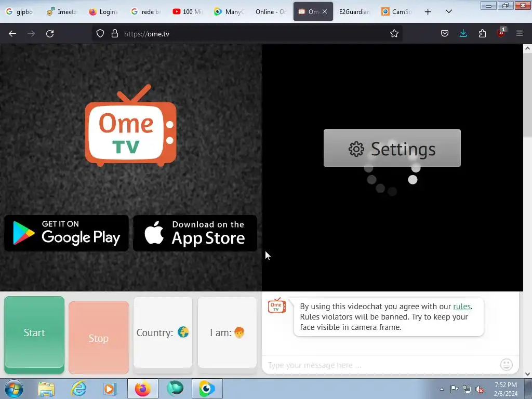
Task: Switch to the 100 Mi YouTube tab
Action: click(188, 11)
